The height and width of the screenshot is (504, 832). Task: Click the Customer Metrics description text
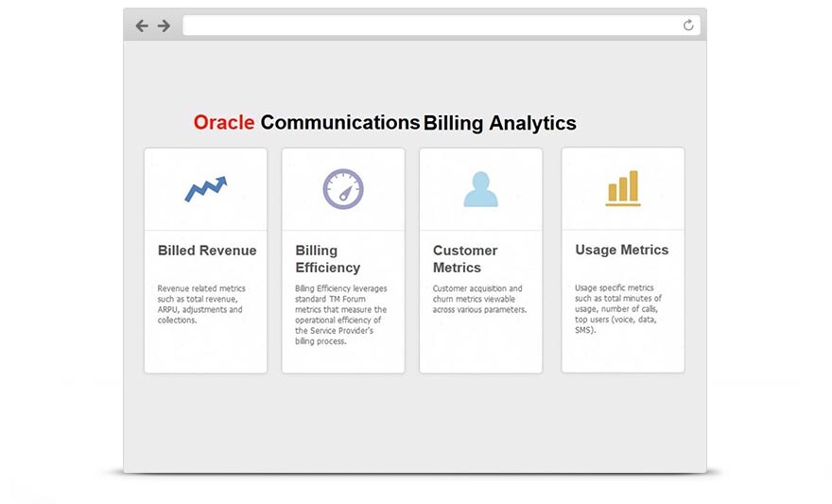click(478, 299)
